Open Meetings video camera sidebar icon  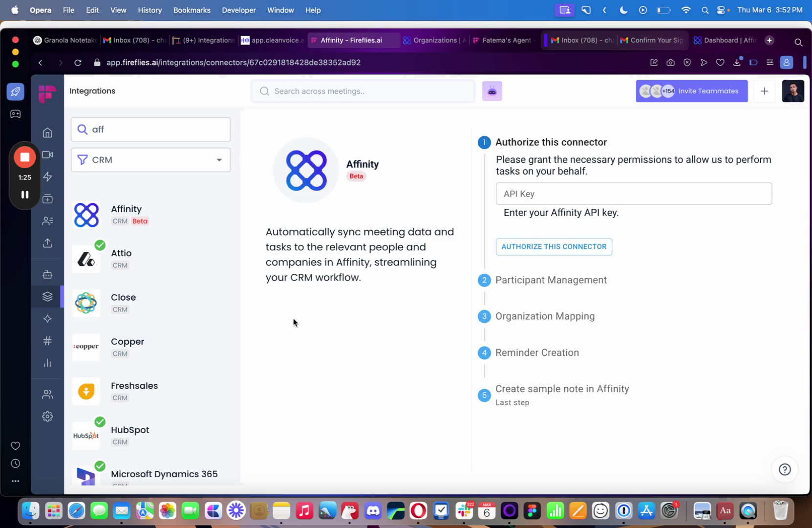(47, 155)
